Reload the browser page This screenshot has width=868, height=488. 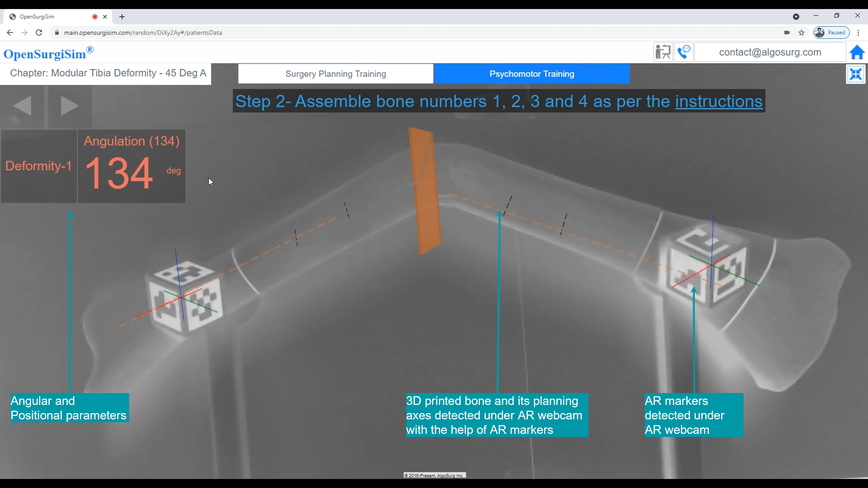pyautogui.click(x=39, y=33)
